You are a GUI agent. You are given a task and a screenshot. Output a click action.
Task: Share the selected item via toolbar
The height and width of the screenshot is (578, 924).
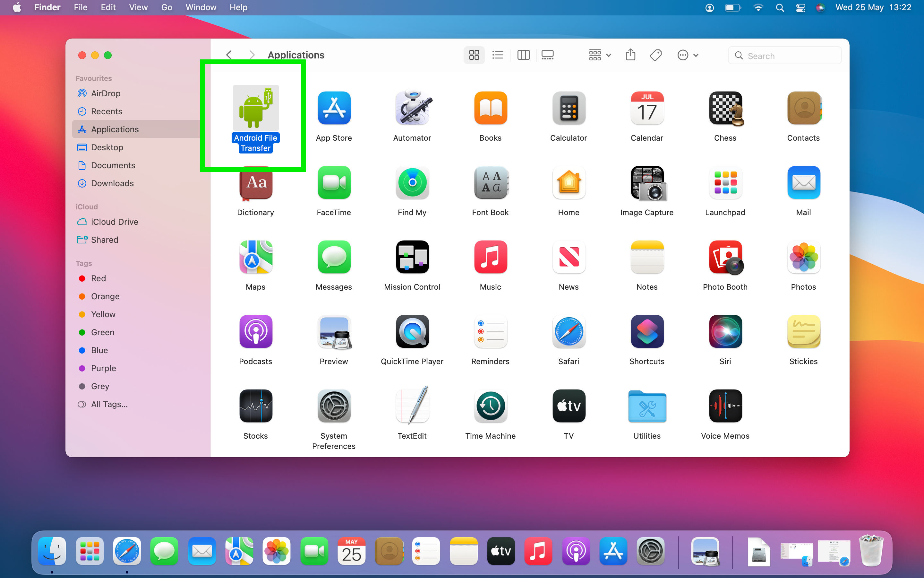(x=631, y=55)
